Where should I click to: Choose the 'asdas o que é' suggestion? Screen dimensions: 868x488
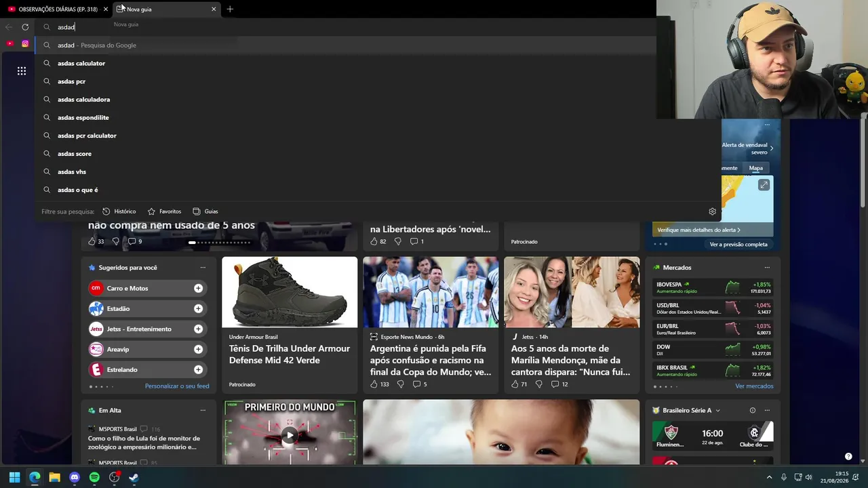click(378, 190)
